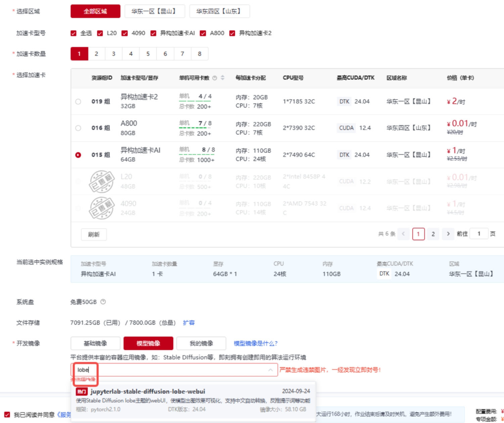The image size is (504, 423).
Task: Switch to the 我的镜像 tab
Action: [x=201, y=343]
